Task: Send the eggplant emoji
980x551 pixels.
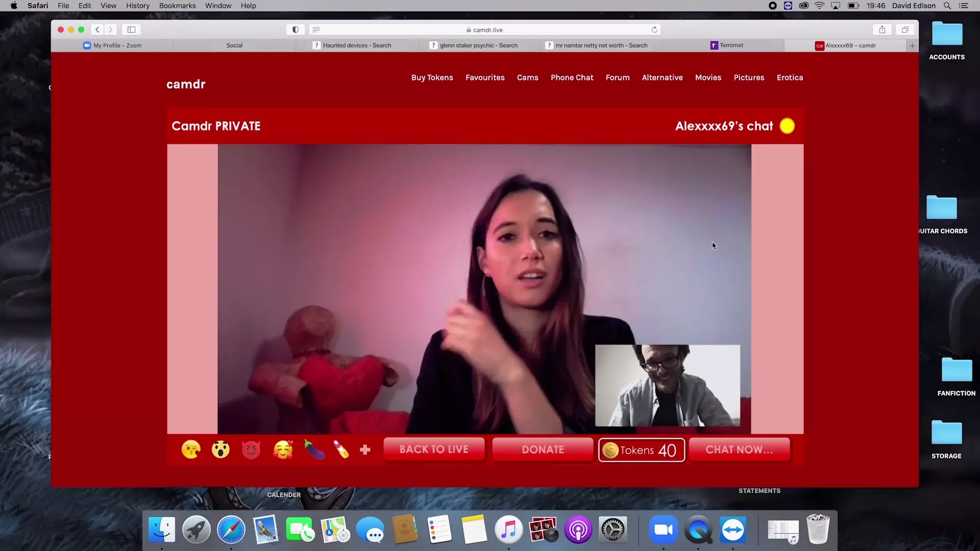Action: (x=314, y=449)
